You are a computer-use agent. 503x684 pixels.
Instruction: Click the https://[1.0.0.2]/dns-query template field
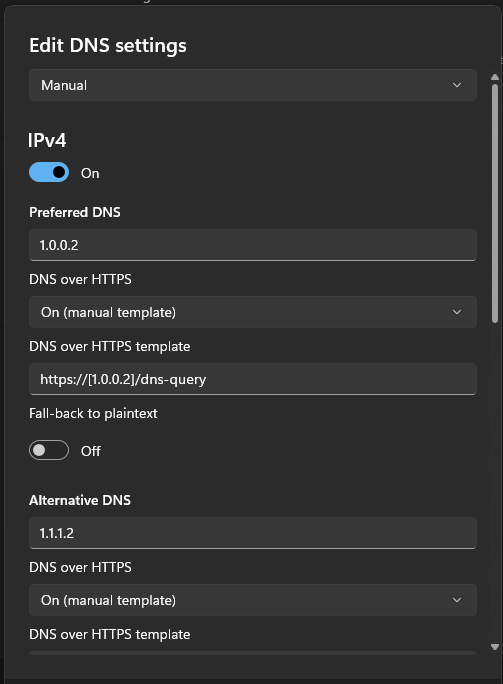253,379
